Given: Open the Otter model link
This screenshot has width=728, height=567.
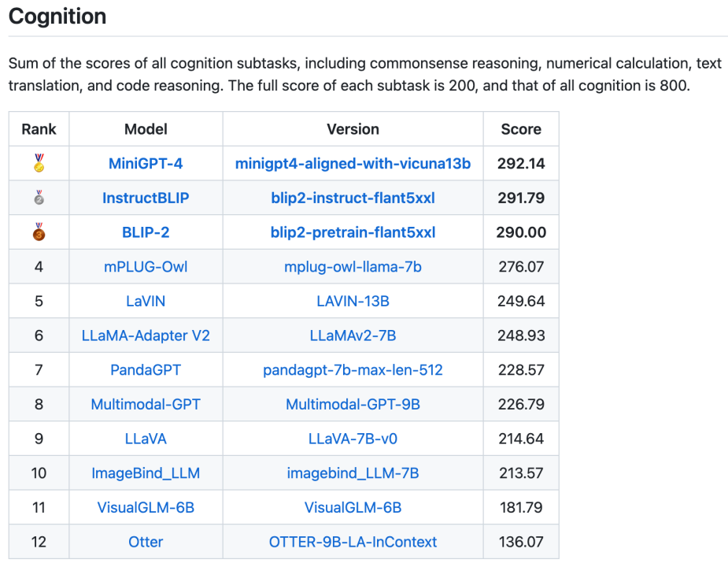Looking at the screenshot, I should pos(145,542).
